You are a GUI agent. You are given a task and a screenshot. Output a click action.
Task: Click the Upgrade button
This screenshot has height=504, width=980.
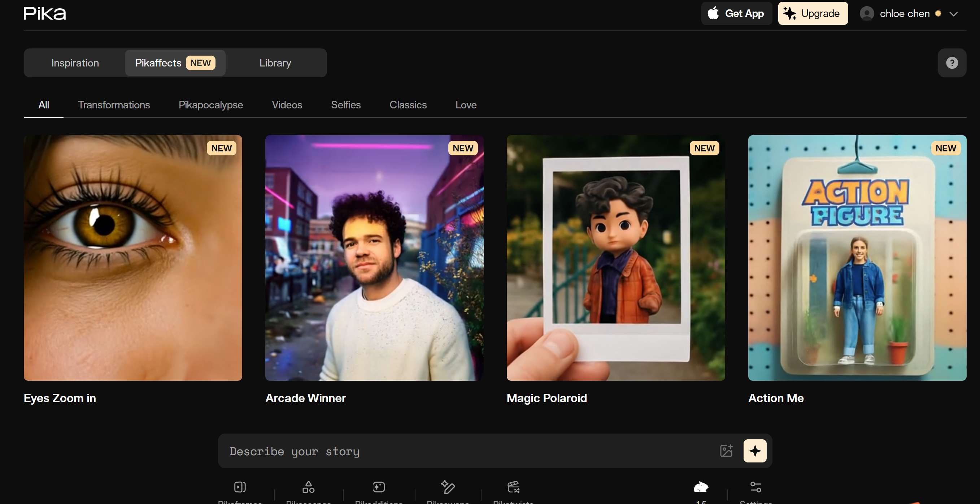813,14
